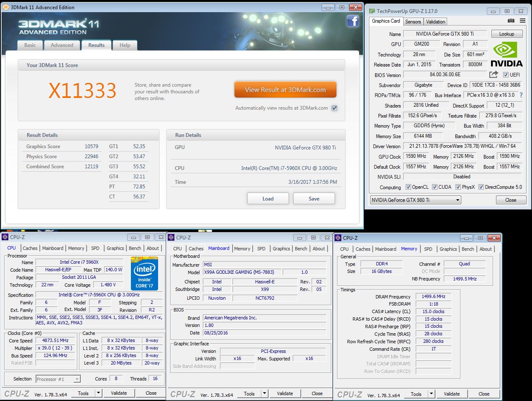
Task: Click title bar icon of CPU-Z Mainboard window
Action: (x=171, y=237)
